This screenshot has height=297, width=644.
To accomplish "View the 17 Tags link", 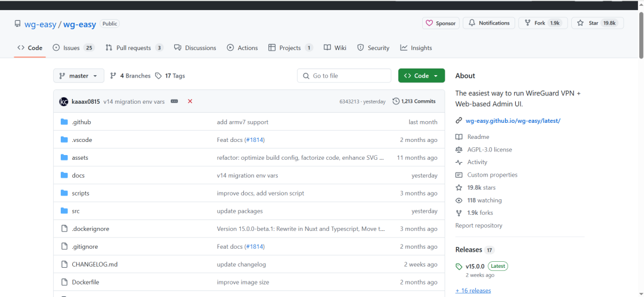I will tap(170, 76).
